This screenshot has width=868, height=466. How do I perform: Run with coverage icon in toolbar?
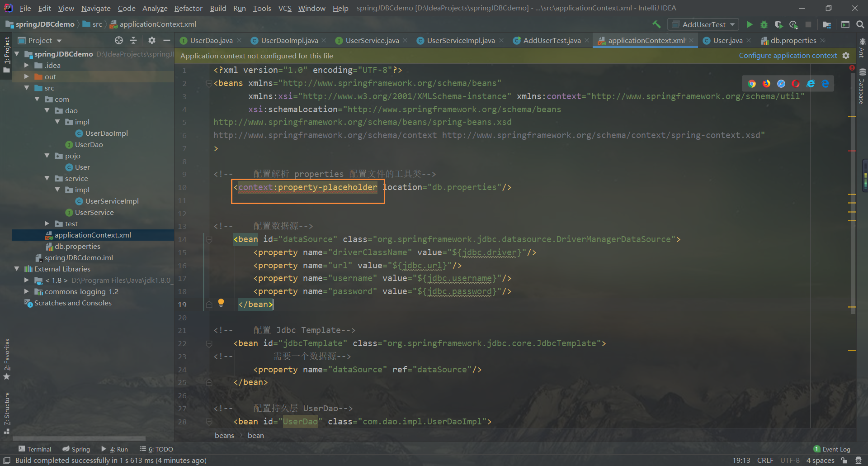pos(778,24)
